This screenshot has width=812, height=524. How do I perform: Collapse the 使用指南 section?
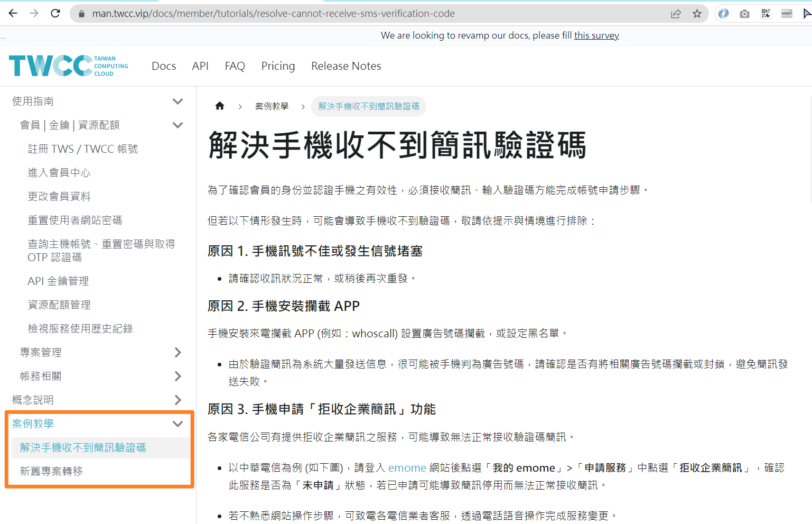pyautogui.click(x=178, y=100)
